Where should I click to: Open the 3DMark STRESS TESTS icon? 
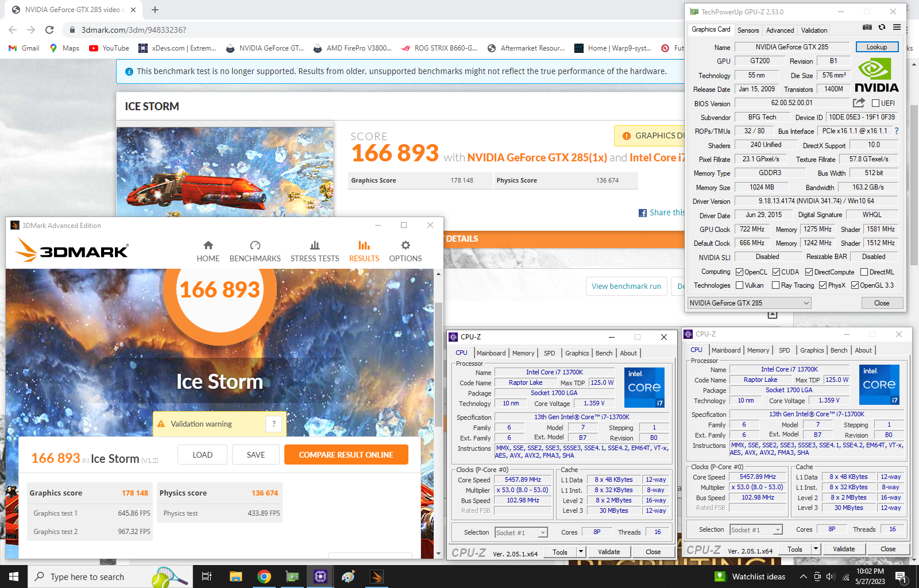pos(315,245)
